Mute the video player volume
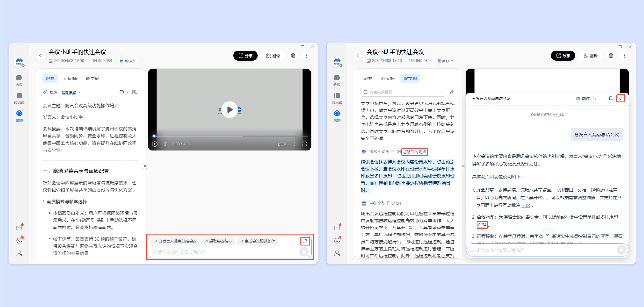 point(165,144)
